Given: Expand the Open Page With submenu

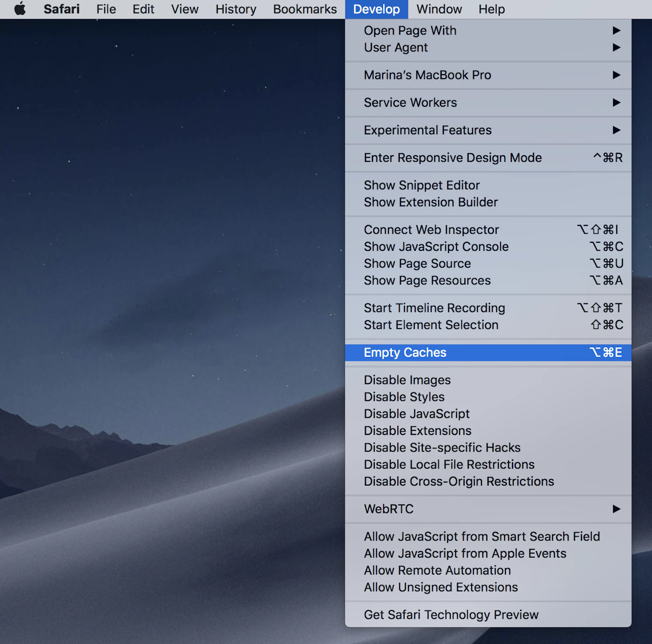Looking at the screenshot, I should click(x=410, y=31).
